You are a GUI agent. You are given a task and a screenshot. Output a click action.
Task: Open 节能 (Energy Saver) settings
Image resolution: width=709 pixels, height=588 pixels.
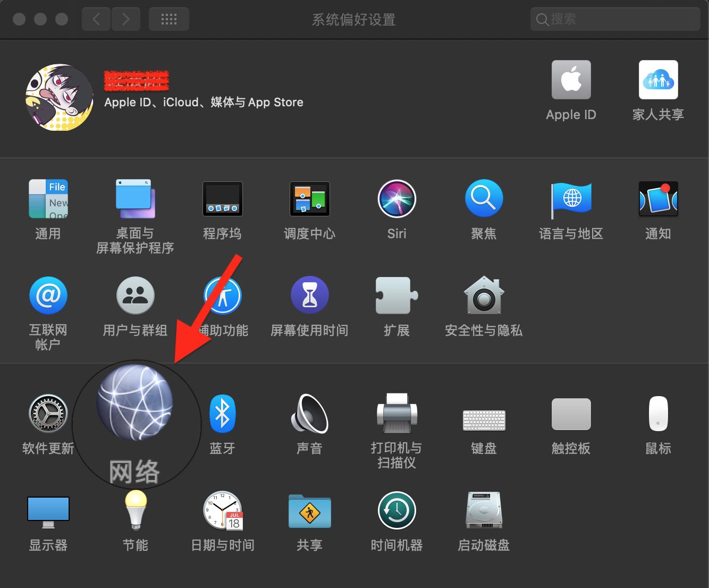(136, 509)
